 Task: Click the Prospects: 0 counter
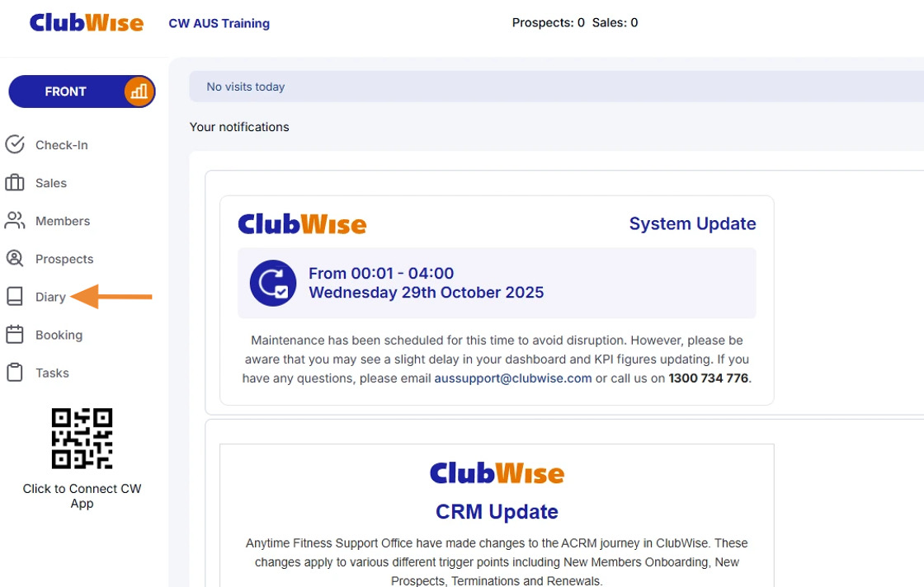pyautogui.click(x=548, y=23)
